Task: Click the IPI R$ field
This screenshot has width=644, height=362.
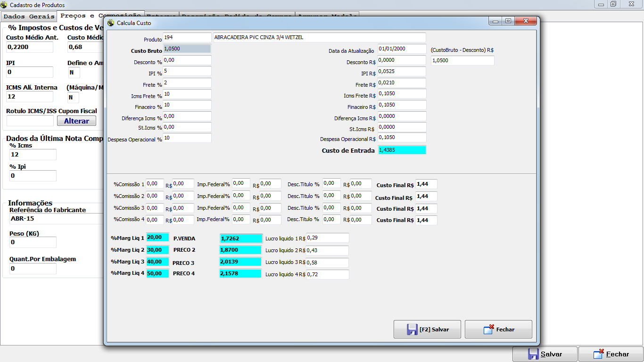Action: [402, 72]
